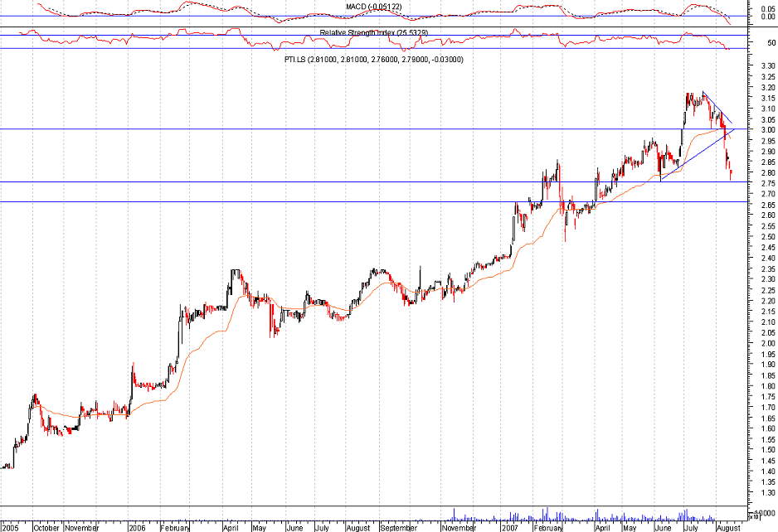Select the 2.00 price axis value
The height and width of the screenshot is (532, 778).
(x=767, y=343)
